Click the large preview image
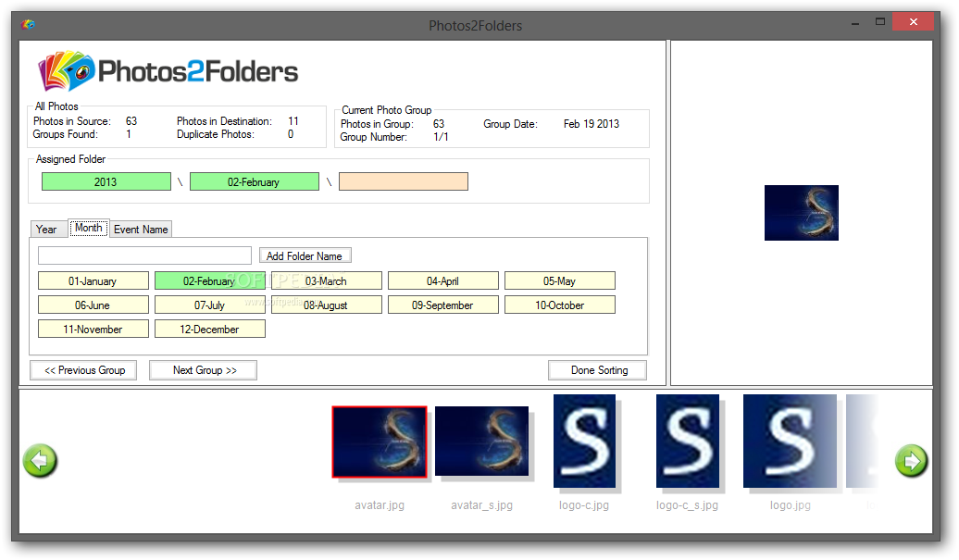959x560 pixels. [x=802, y=213]
